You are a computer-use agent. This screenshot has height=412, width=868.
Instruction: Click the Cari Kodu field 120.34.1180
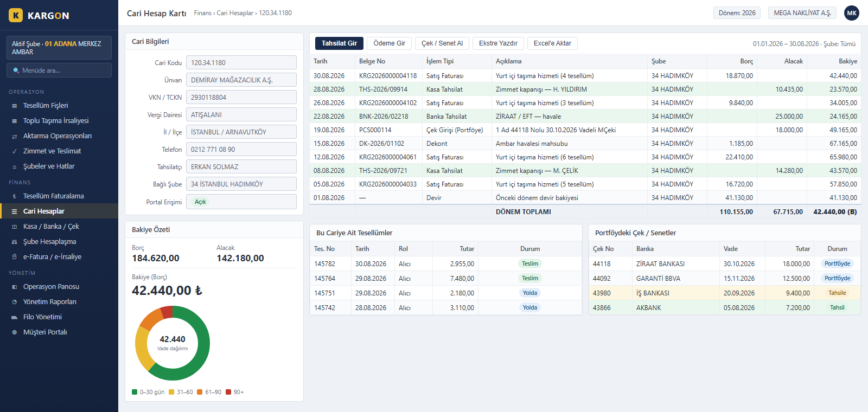pos(241,62)
